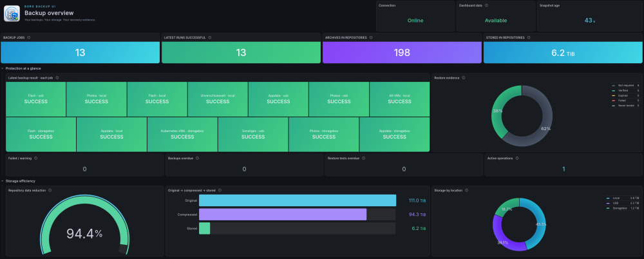Open the Snapshot age panel title menu
This screenshot has width=644, height=259.
[548, 5]
